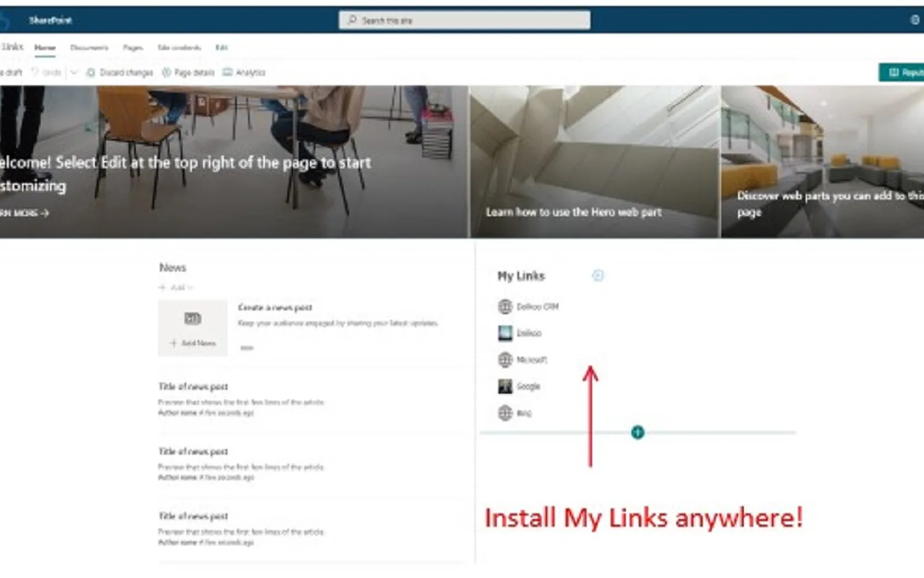Switch to the Home navigation tab
This screenshot has width=924, height=578.
coord(45,47)
